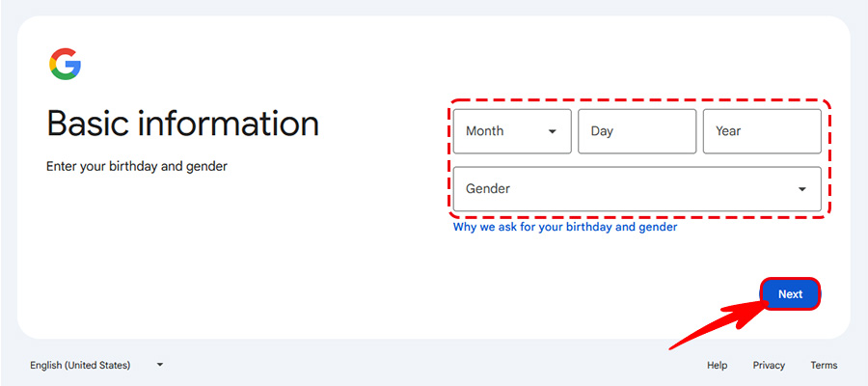Image resolution: width=868 pixels, height=386 pixels.
Task: Open 'Why we ask for your birthday' link
Action: coord(565,228)
